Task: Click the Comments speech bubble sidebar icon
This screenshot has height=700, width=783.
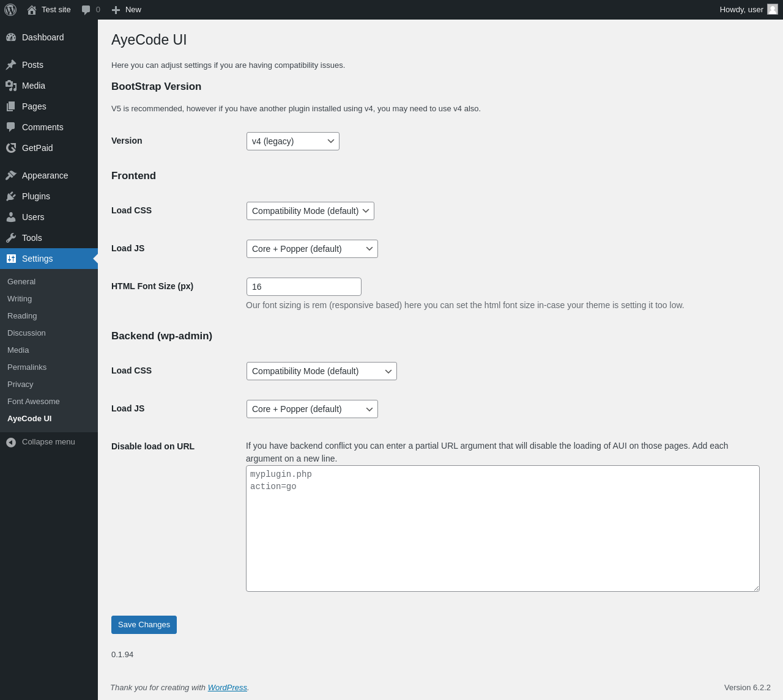Action: pyautogui.click(x=11, y=127)
